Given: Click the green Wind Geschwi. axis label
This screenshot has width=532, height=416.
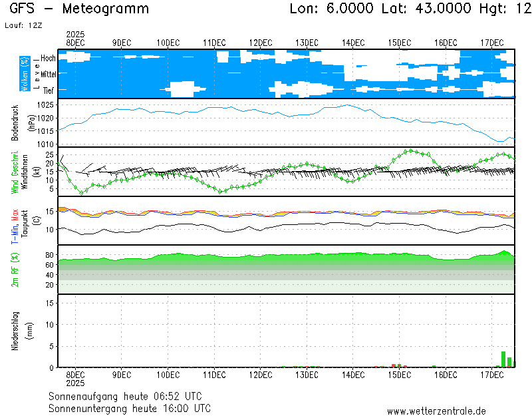Looking at the screenshot, I should (15, 172).
